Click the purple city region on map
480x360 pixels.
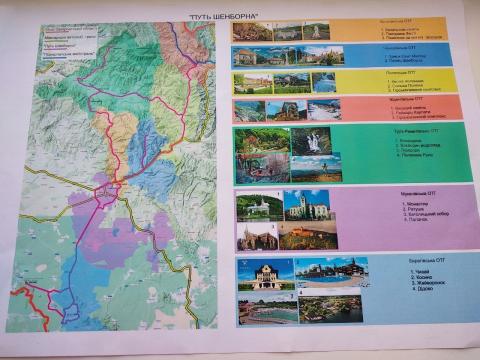click(x=107, y=193)
